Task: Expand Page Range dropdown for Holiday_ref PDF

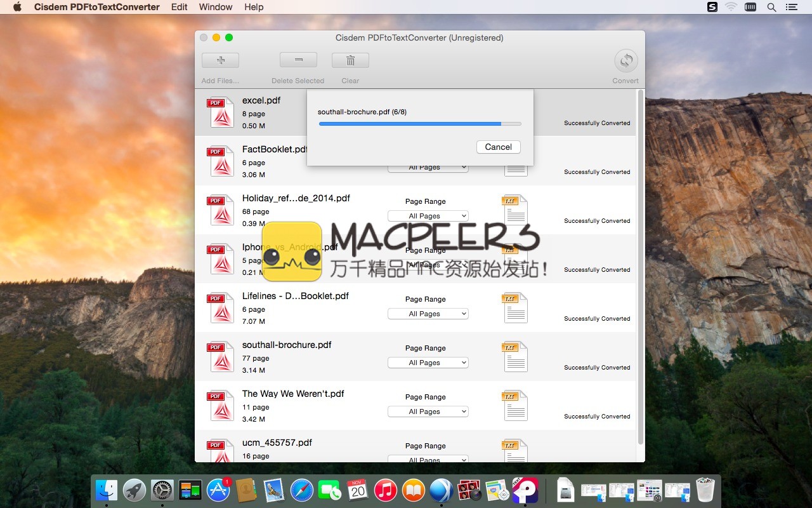Action: coord(428,216)
